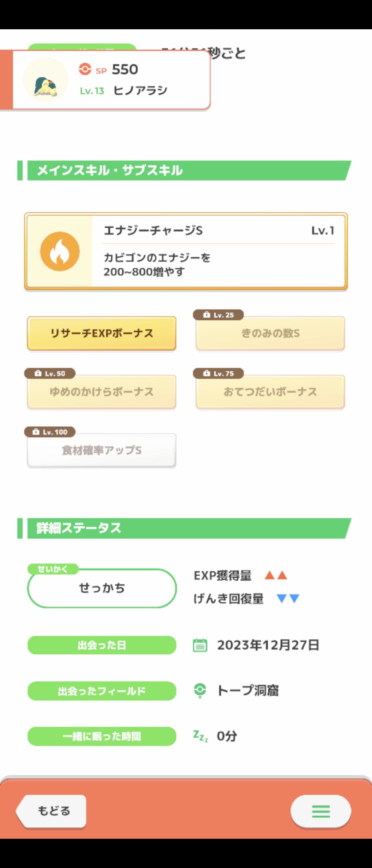Tap the red SP Poké Ball icon
This screenshot has height=868, width=372.
click(x=85, y=69)
